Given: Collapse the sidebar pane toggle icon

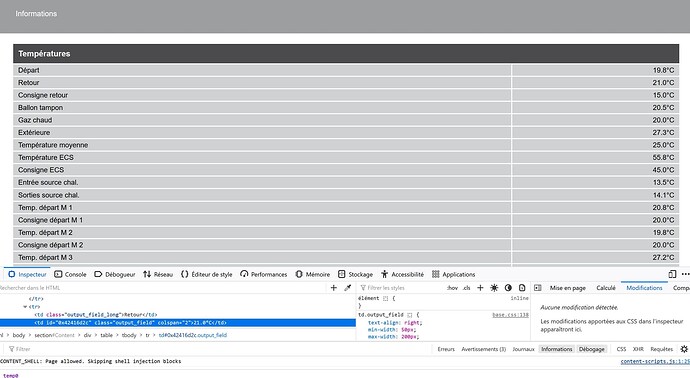Looking at the screenshot, I should (x=538, y=288).
